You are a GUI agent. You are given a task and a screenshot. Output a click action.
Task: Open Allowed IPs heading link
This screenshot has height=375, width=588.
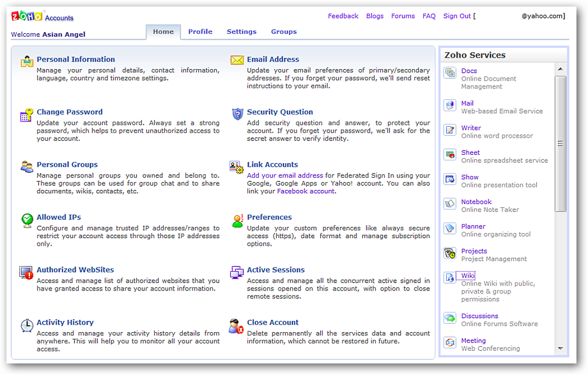click(59, 217)
